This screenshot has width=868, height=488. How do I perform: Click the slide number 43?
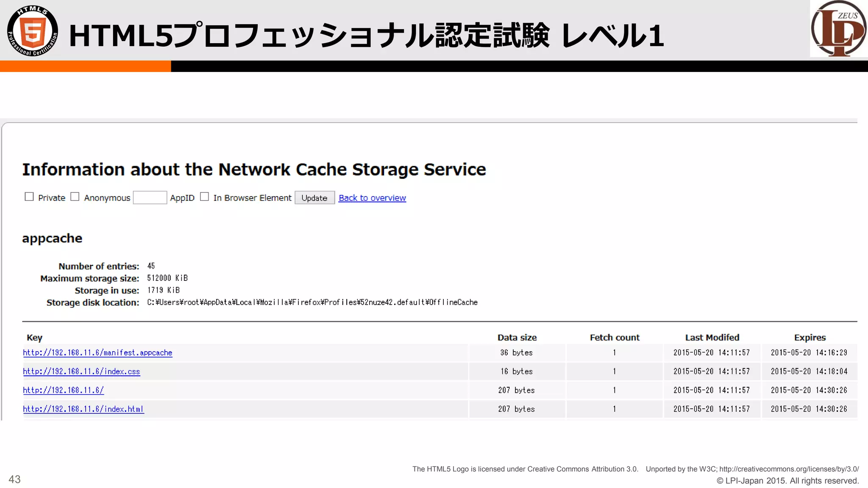[x=14, y=479]
